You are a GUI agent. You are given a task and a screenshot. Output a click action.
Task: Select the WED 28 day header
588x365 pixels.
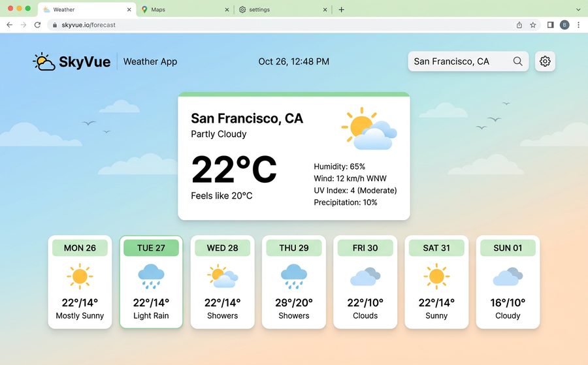point(222,247)
